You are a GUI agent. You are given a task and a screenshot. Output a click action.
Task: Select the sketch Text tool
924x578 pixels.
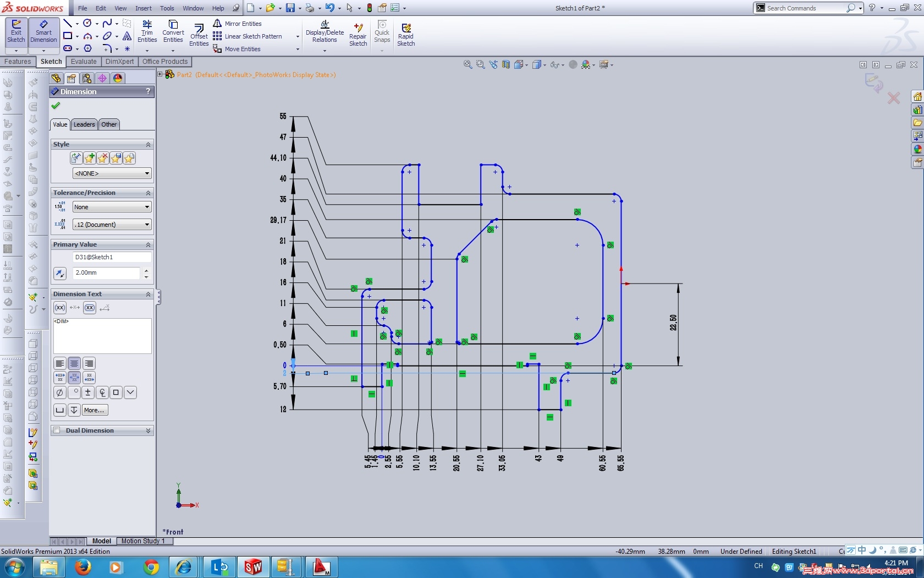click(x=127, y=36)
